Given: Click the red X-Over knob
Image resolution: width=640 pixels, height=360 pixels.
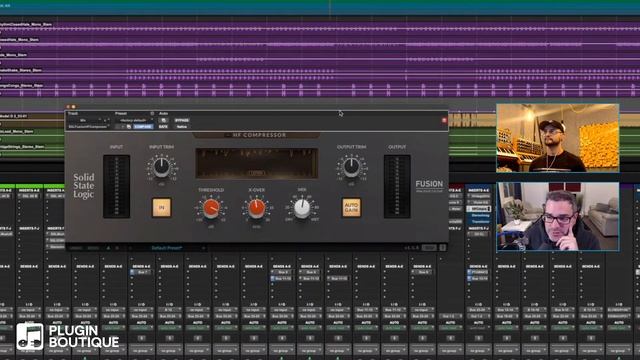Looking at the screenshot, I should 256,208.
